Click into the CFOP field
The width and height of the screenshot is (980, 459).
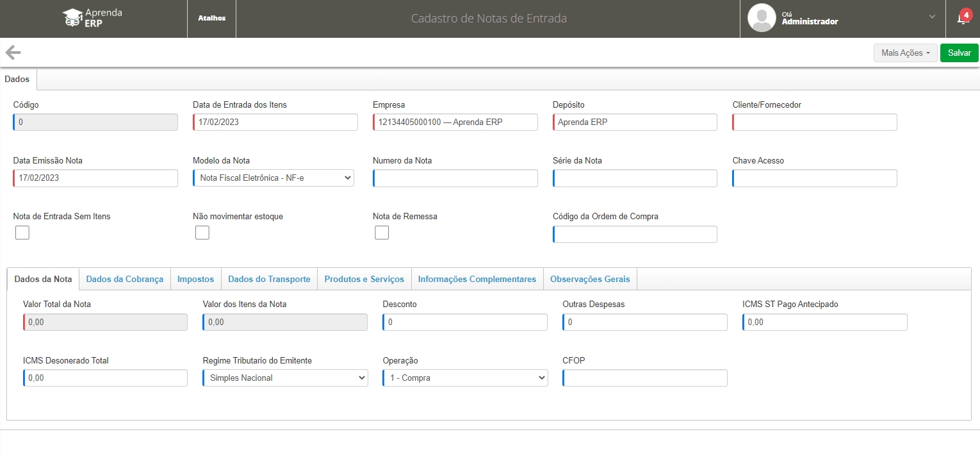tap(645, 378)
